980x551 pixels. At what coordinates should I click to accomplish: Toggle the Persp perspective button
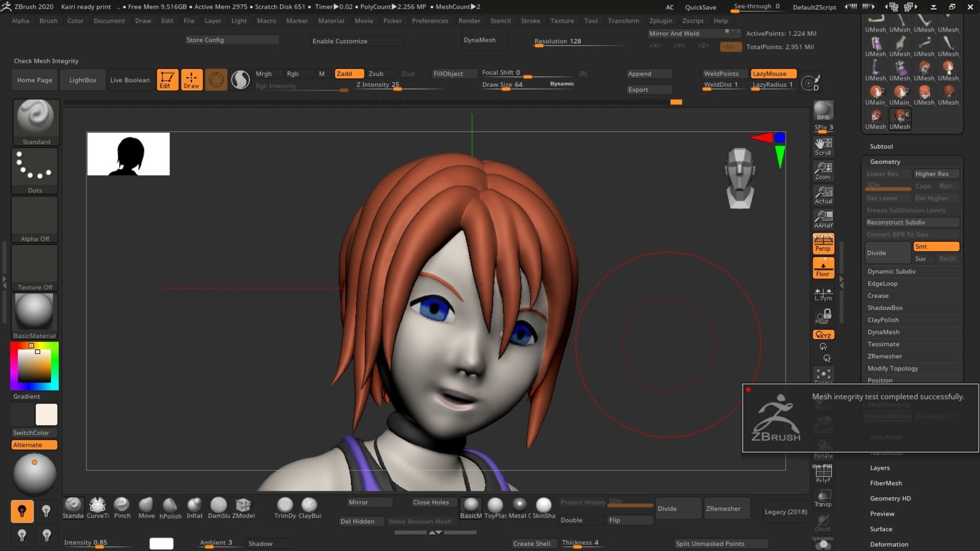coord(823,243)
